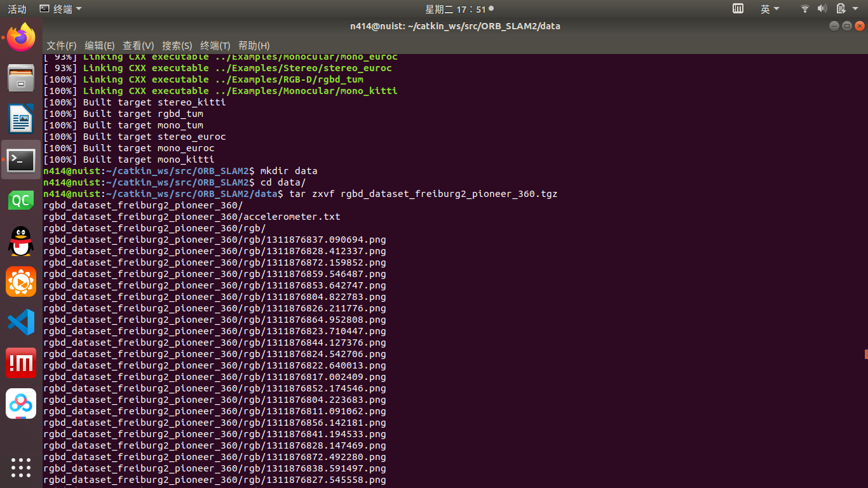Open the 英 input language dropdown
Viewport: 868px width, 488px height.
[x=770, y=9]
